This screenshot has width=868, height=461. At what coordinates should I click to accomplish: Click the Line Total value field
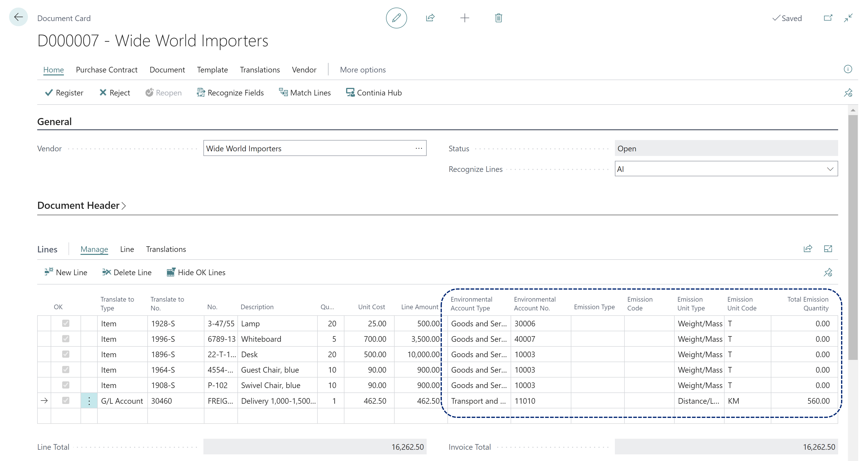pyautogui.click(x=315, y=447)
